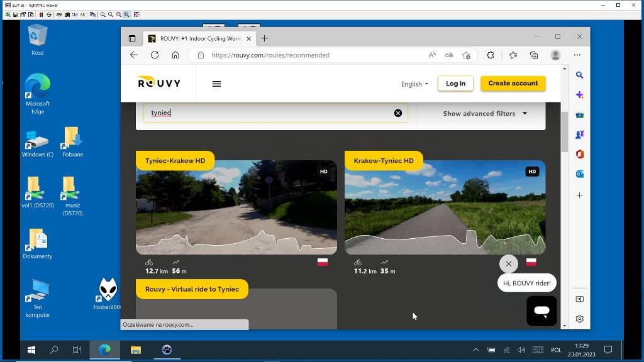The height and width of the screenshot is (362, 644).
Task: Open Edge sidebar settings gear
Action: [x=579, y=319]
